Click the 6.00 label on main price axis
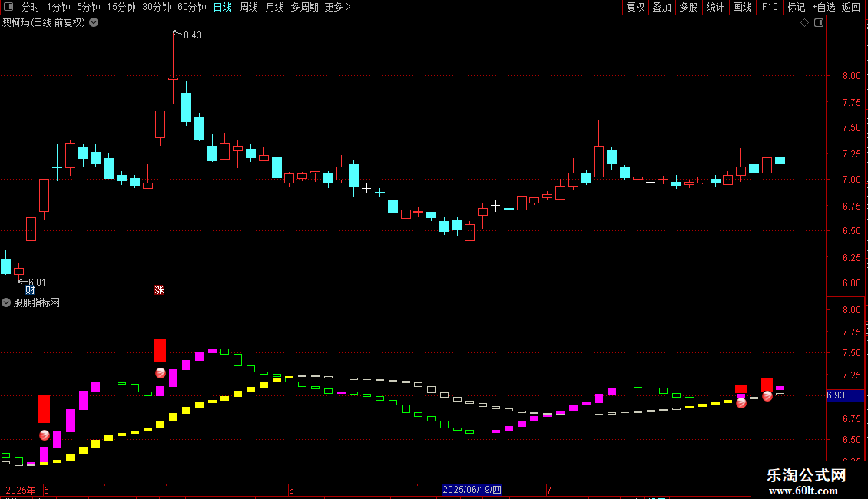The image size is (868, 499). coord(851,283)
